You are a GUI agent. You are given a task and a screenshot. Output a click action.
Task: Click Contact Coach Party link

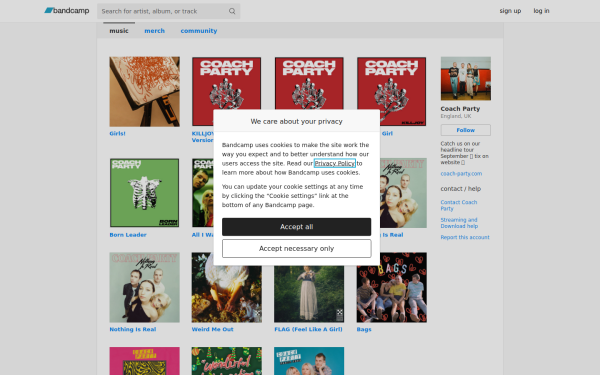[459, 205]
